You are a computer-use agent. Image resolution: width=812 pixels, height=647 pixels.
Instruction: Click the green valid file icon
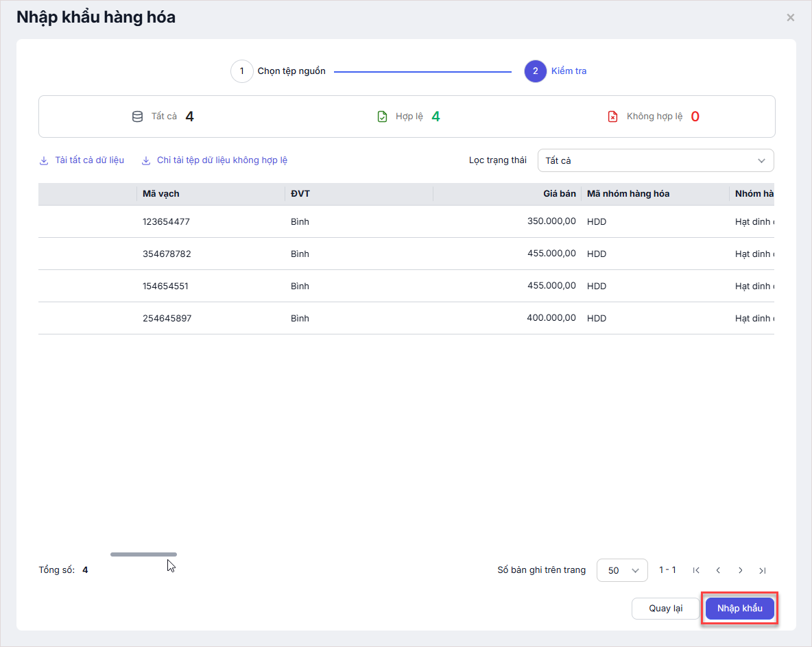coord(383,117)
